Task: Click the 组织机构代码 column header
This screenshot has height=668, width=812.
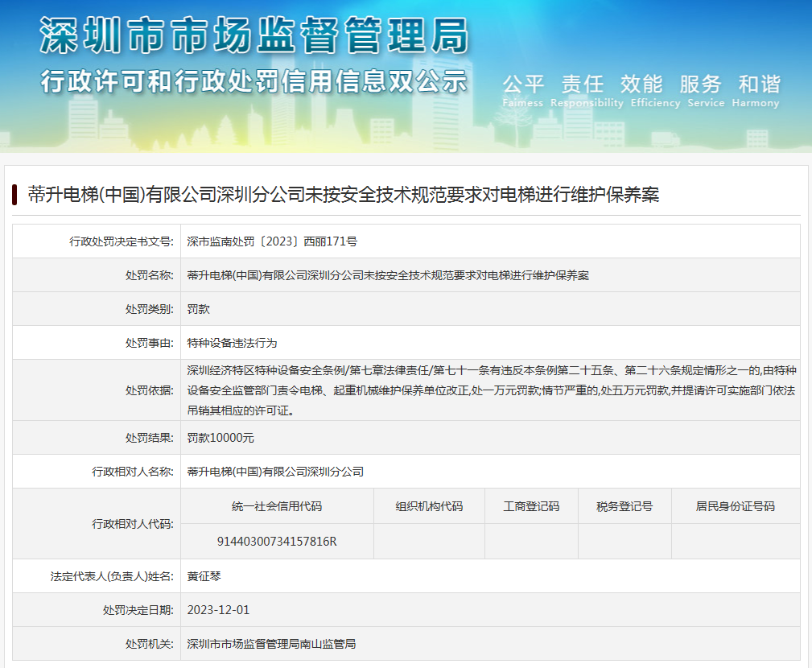Action: (429, 506)
